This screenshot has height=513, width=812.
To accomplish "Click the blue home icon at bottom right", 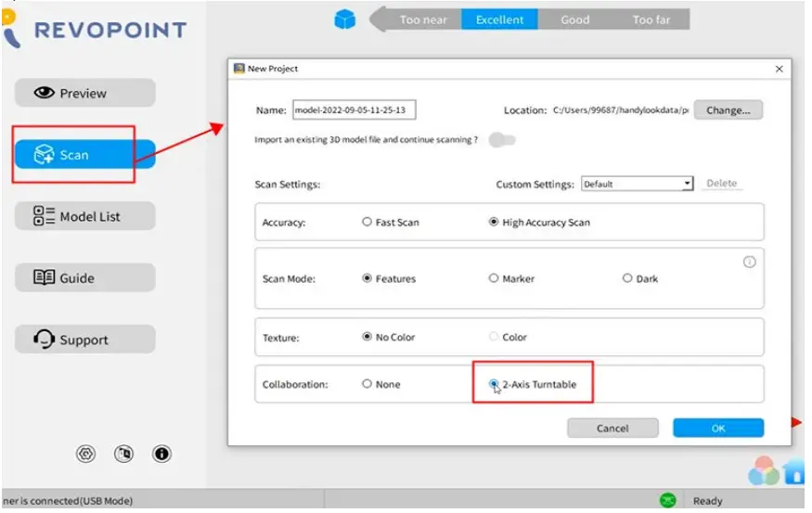I will (794, 472).
